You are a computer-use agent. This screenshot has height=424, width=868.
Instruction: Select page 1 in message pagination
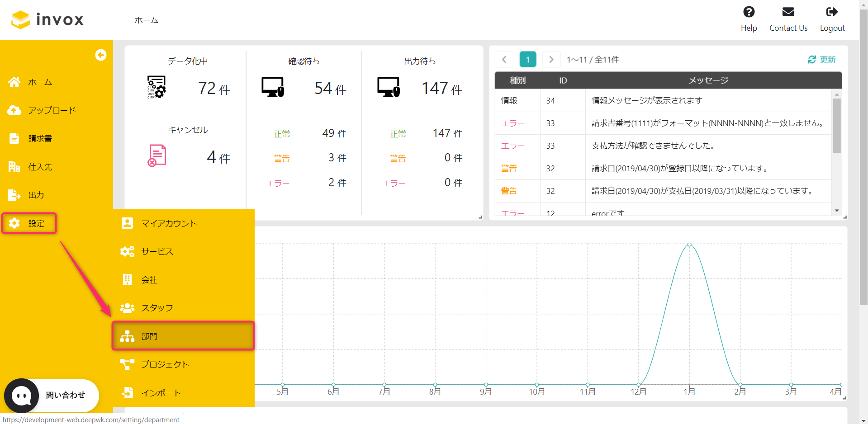click(527, 60)
